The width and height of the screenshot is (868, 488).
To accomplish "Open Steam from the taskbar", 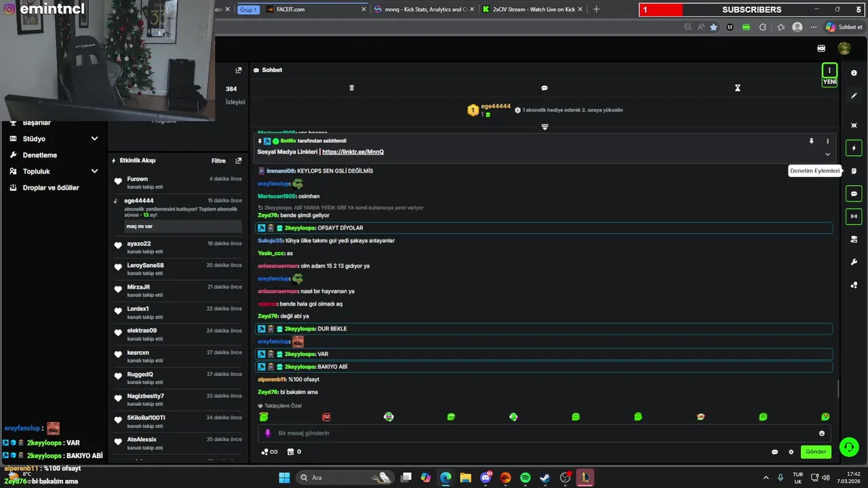I will [545, 478].
